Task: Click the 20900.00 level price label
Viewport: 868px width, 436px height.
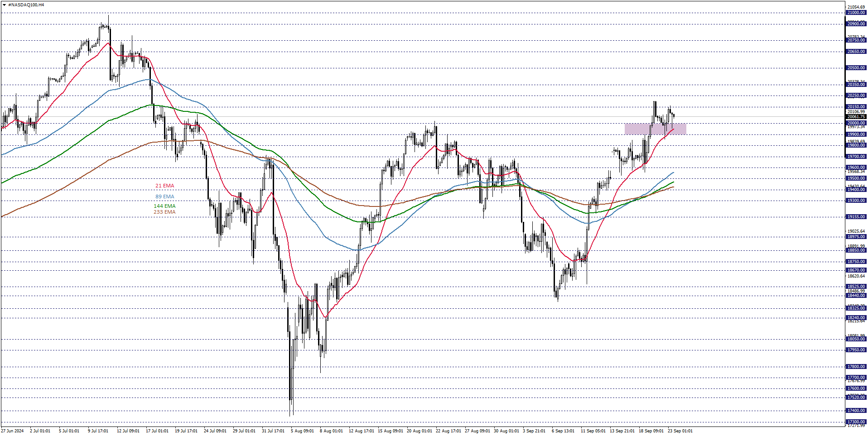Action: 856,24
